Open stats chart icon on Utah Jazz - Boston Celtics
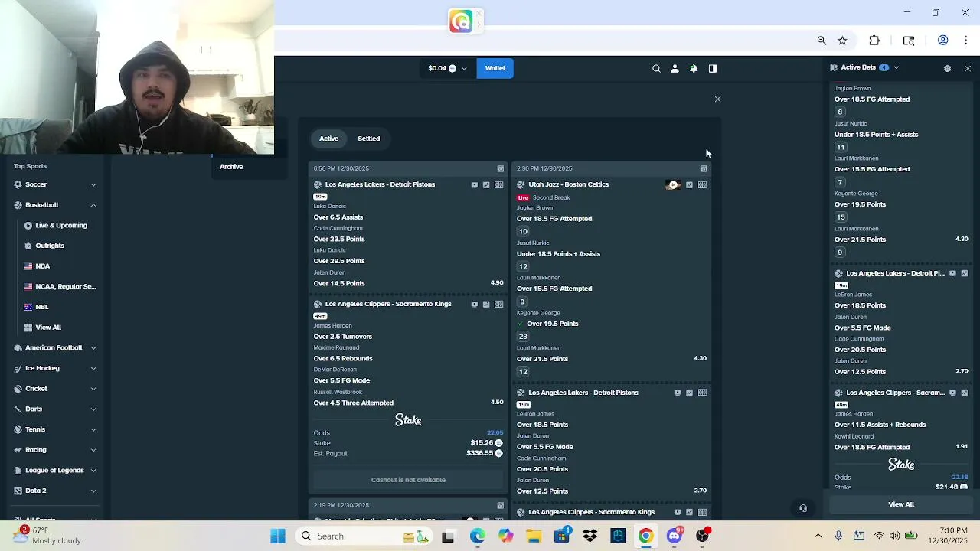 click(x=689, y=184)
